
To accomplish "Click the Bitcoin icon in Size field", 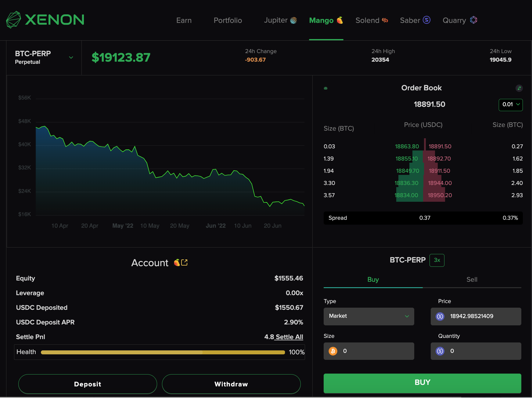I will 333,351.
